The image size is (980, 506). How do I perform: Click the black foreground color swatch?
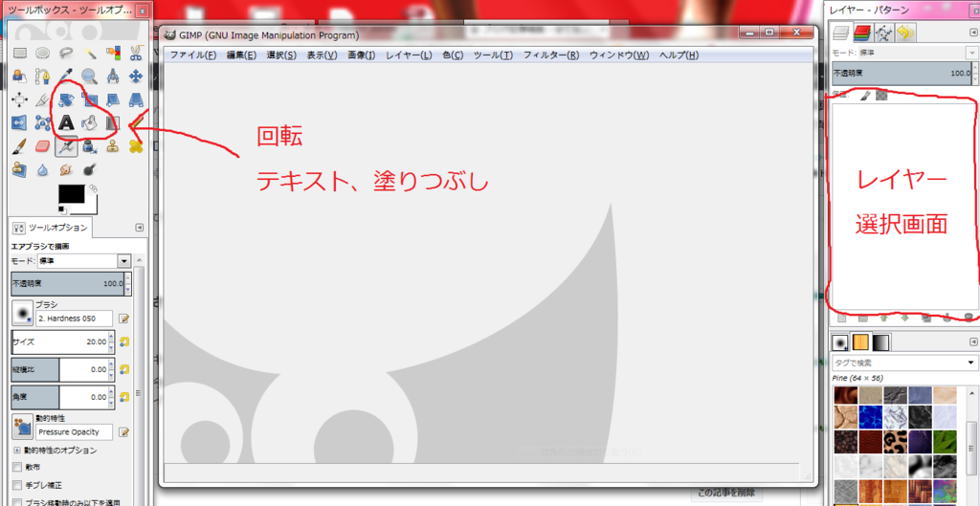click(x=71, y=193)
